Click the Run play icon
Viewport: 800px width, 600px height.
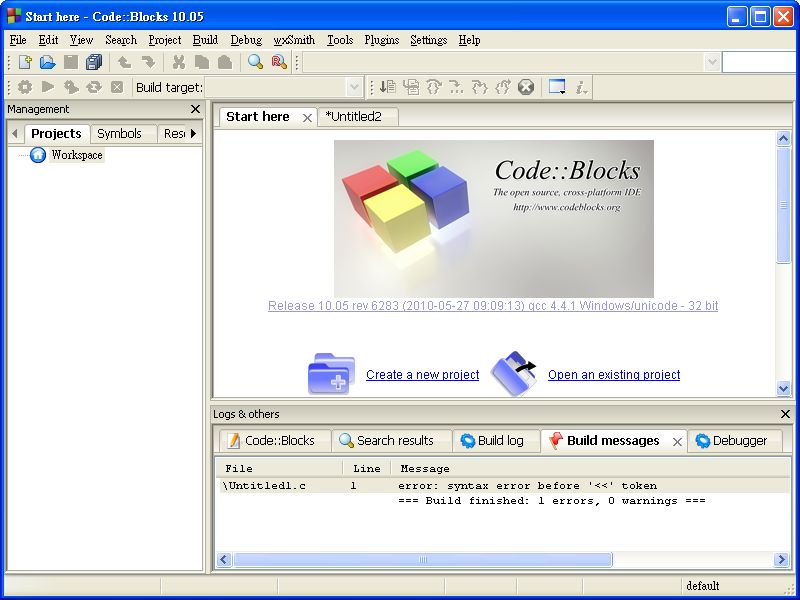click(x=48, y=87)
